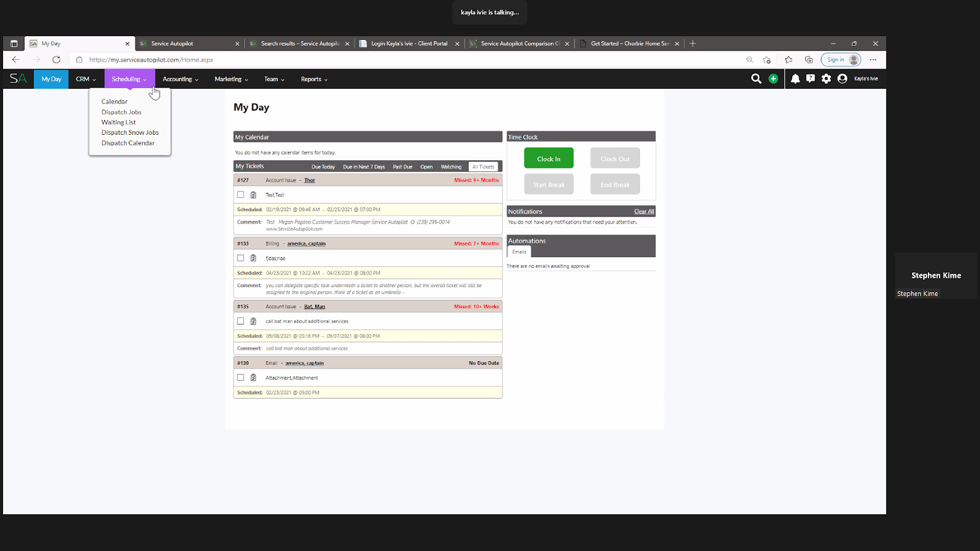This screenshot has width=980, height=551.
Task: Open the search magnifier icon
Action: pyautogui.click(x=756, y=78)
